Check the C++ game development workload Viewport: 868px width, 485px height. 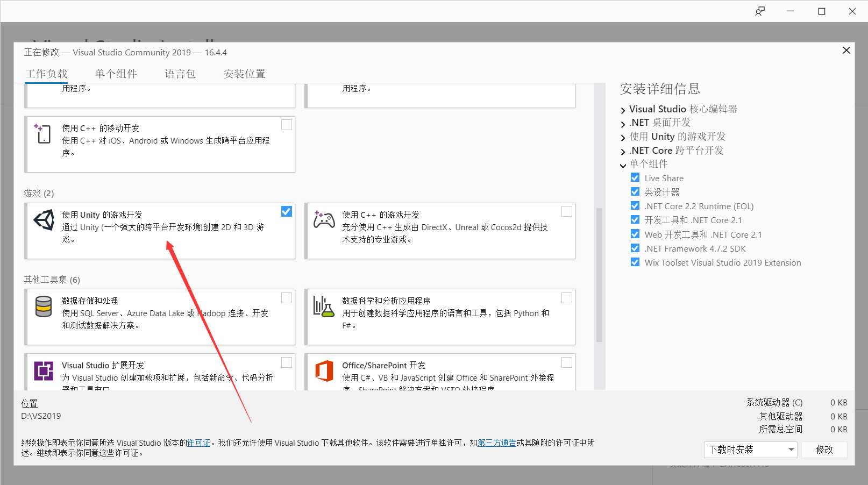click(567, 211)
